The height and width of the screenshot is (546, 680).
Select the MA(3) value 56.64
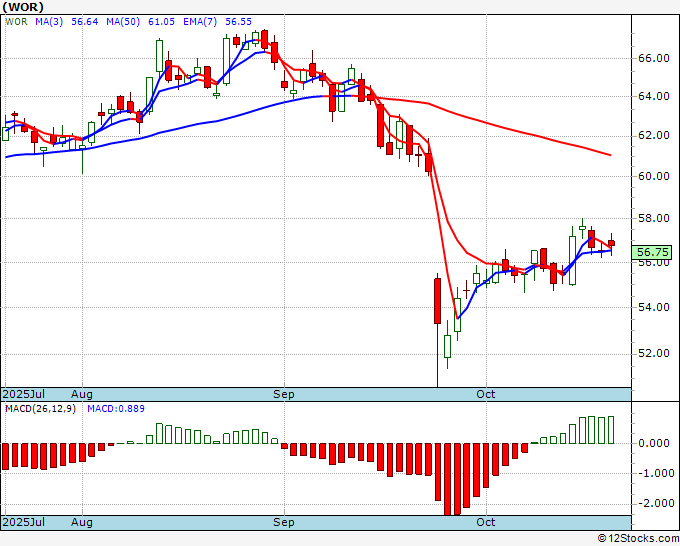tap(85, 22)
